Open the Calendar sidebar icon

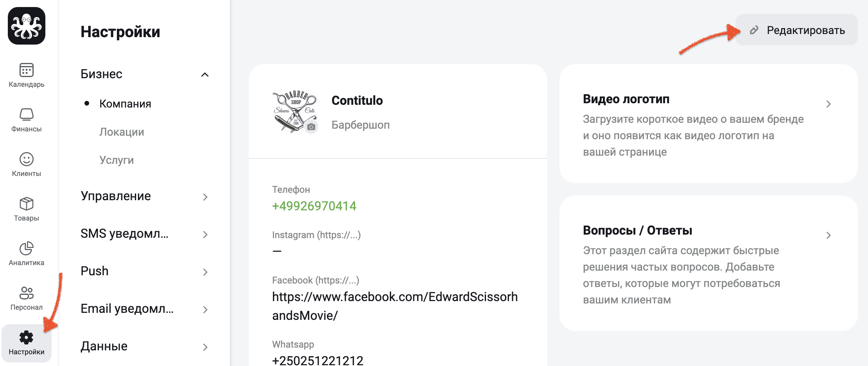click(x=27, y=70)
